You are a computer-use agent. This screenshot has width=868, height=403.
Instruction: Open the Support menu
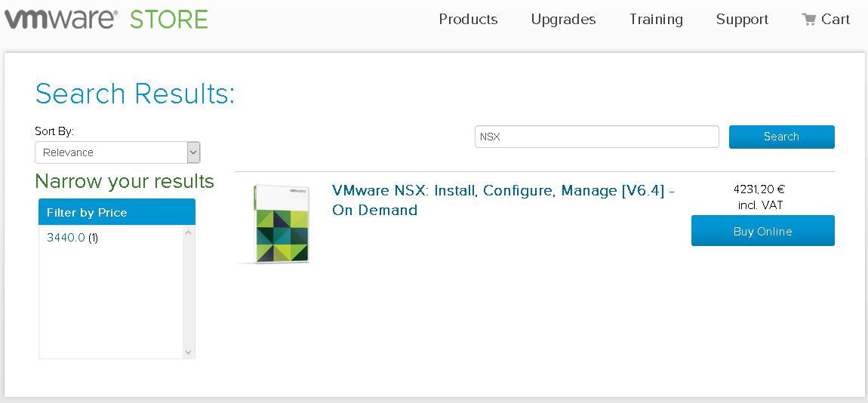[742, 20]
